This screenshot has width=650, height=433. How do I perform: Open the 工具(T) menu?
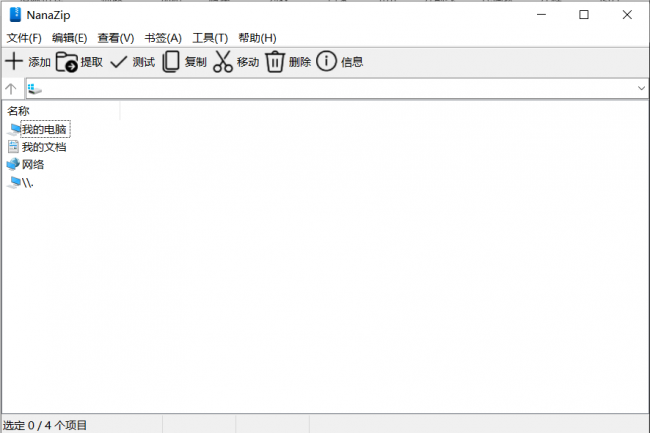(210, 38)
